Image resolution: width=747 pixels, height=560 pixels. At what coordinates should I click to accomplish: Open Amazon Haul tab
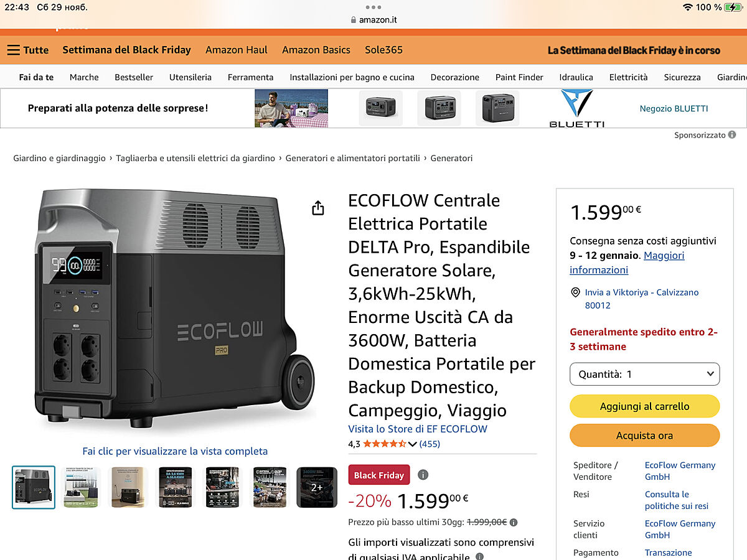(x=237, y=50)
